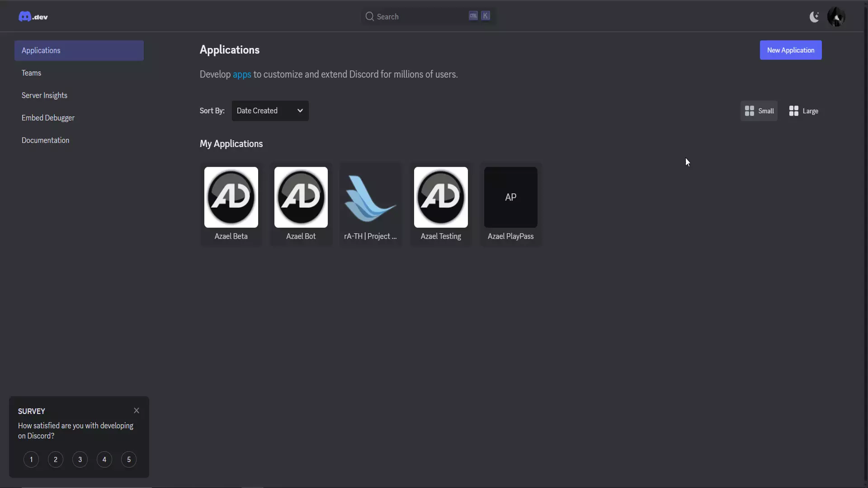Open Teams in the sidebar

click(x=31, y=73)
